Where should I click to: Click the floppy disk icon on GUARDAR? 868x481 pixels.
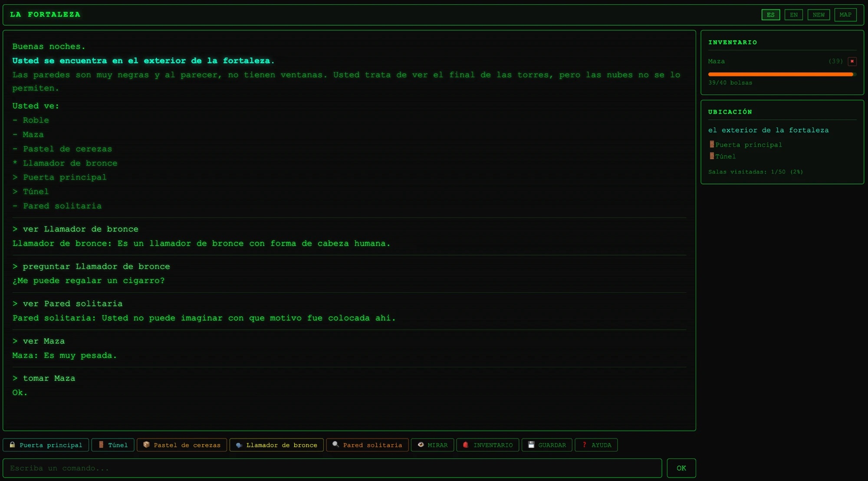click(531, 445)
